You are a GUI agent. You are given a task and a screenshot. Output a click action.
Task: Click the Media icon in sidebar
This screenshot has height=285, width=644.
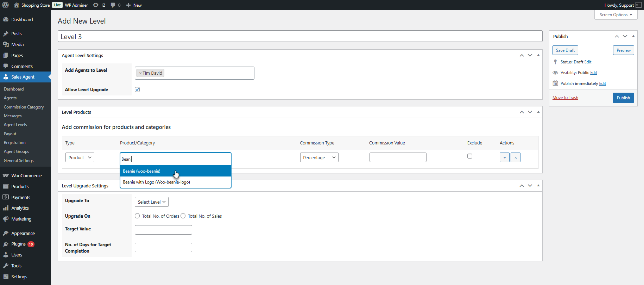point(6,44)
